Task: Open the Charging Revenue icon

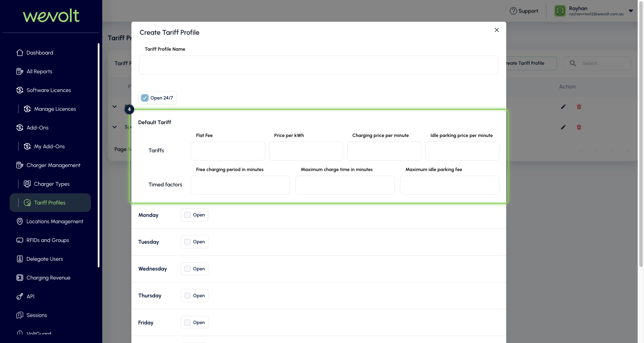Action: (20, 278)
